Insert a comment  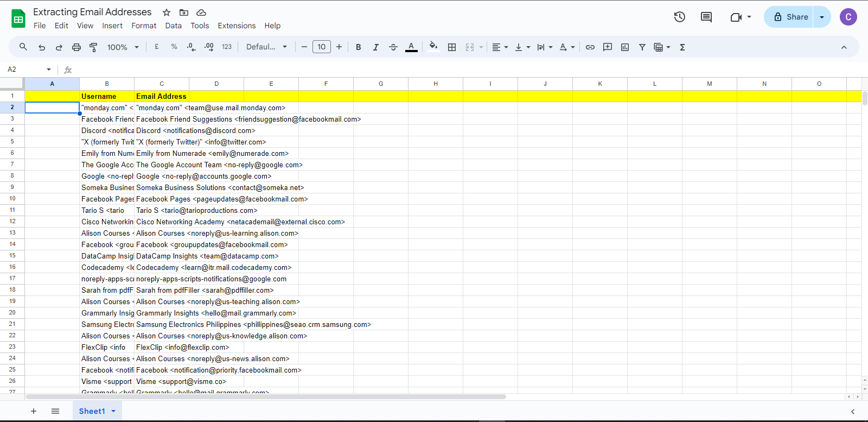tap(608, 47)
